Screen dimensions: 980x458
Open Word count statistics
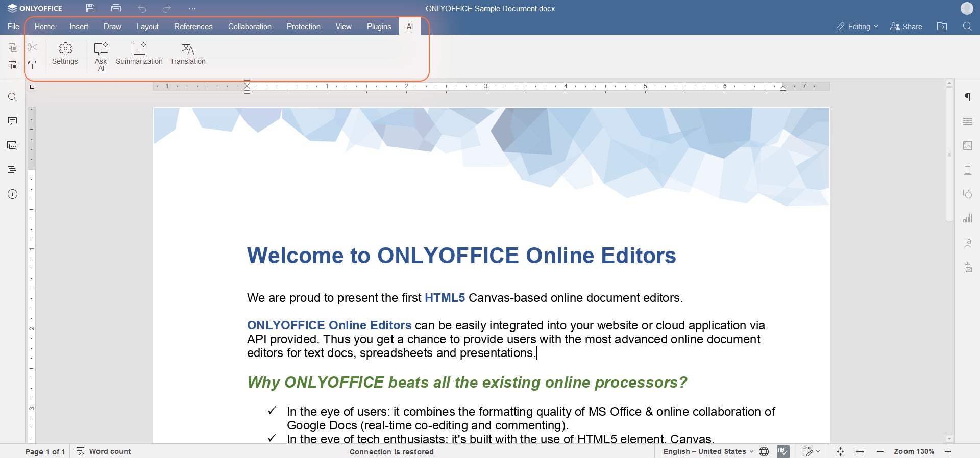(x=104, y=451)
